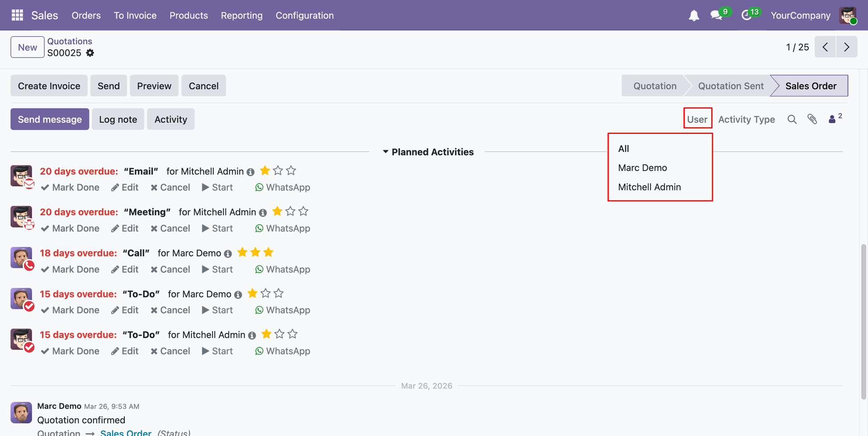Click Mark Done on Email activity
Screen dimensions: 868x436
(70, 187)
